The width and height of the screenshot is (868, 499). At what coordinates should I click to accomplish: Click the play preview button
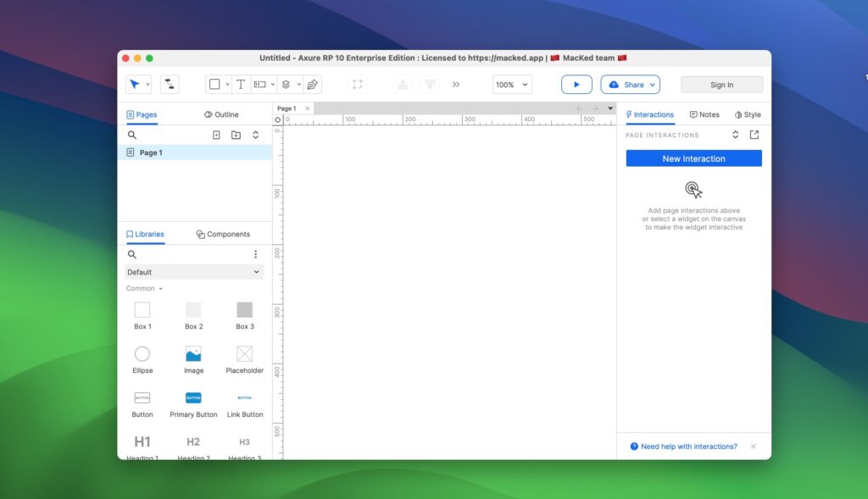click(576, 84)
